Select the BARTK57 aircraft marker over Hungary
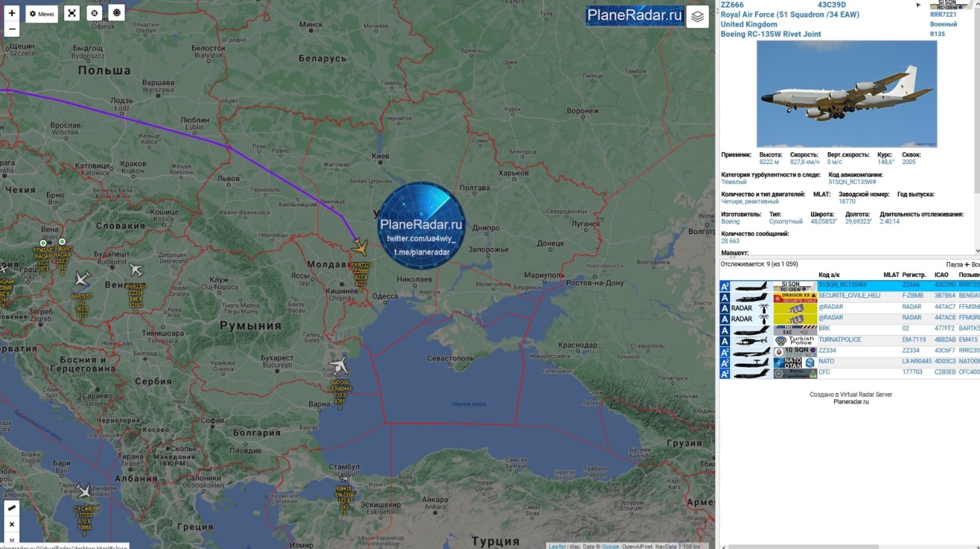The height and width of the screenshot is (549, 980). (82, 278)
